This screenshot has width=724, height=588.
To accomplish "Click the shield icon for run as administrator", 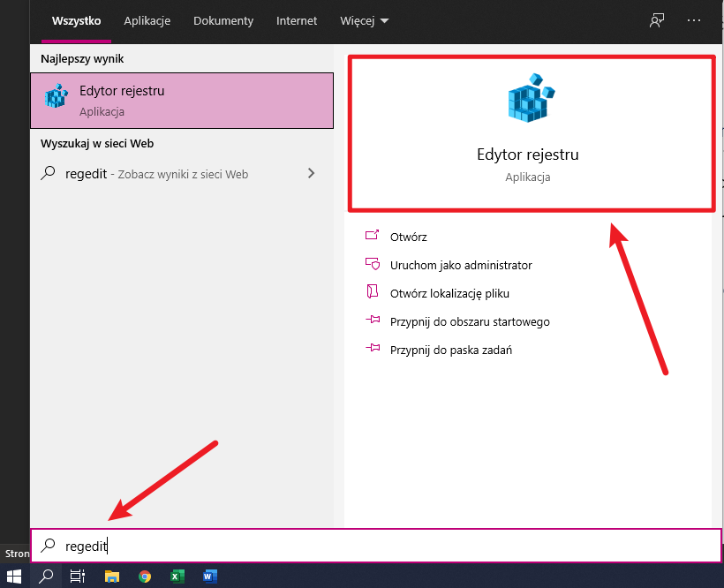I will (373, 263).
